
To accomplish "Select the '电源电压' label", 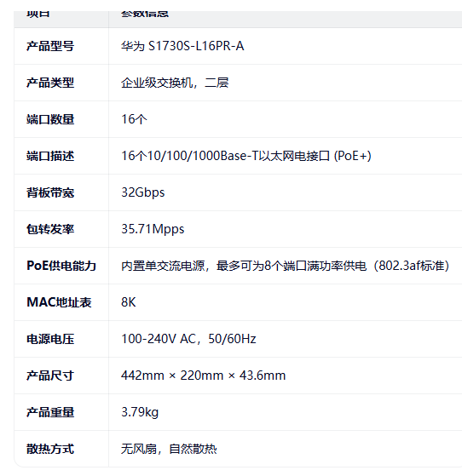I will [50, 339].
